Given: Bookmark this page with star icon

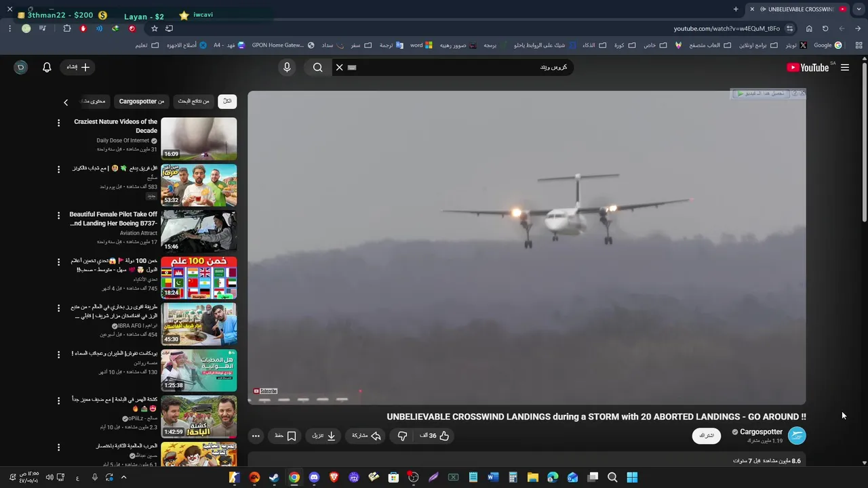Looking at the screenshot, I should [155, 28].
